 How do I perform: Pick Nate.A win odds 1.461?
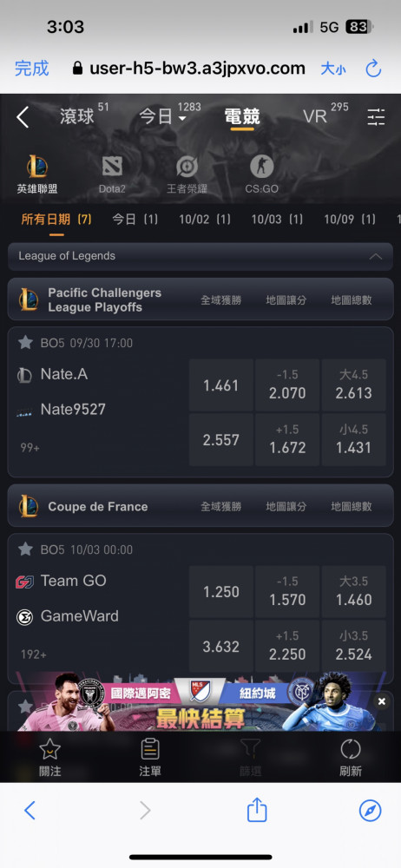click(221, 385)
